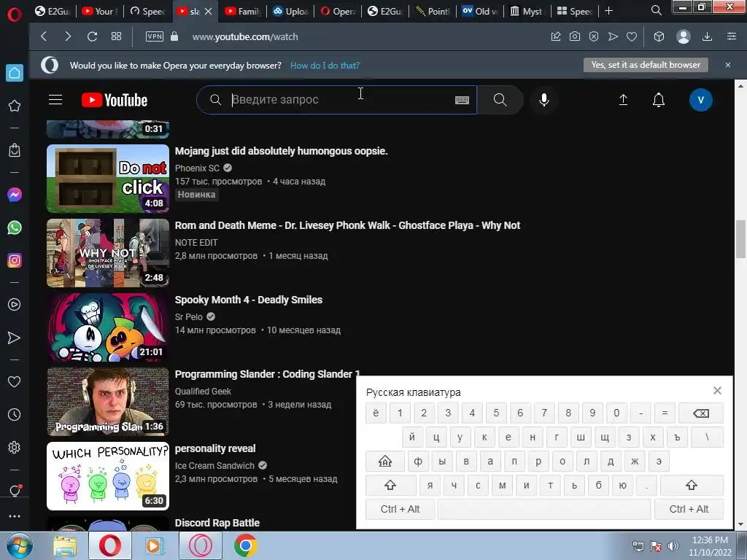747x560 pixels.
Task: Click 'Yes, set it as default browser'
Action: (x=646, y=65)
